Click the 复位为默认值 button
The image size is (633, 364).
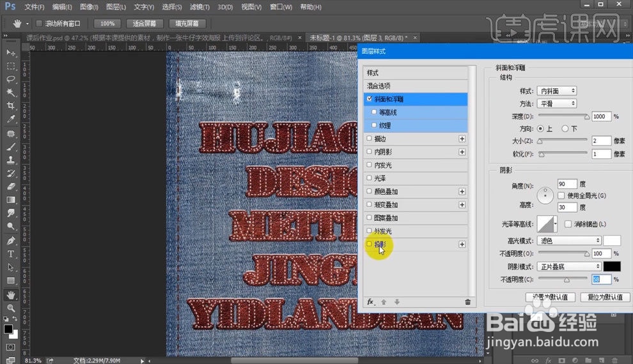pyautogui.click(x=605, y=297)
